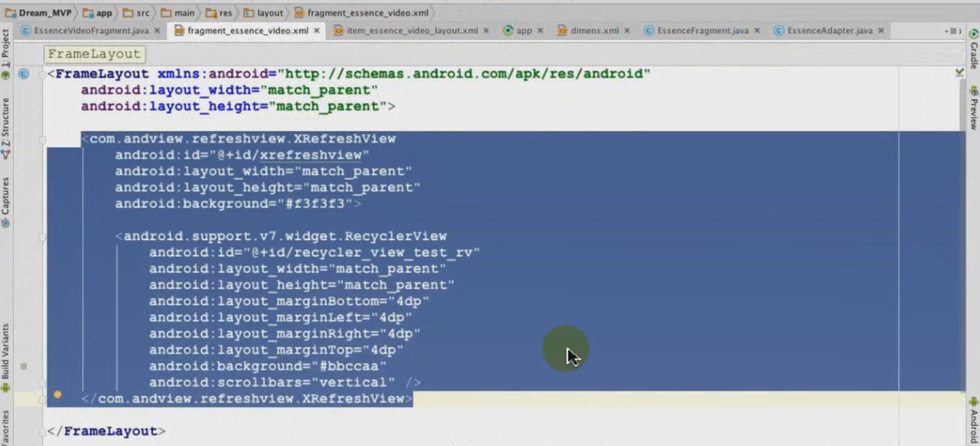Image resolution: width=980 pixels, height=446 pixels.
Task: Click the android.support.v7.widget.RecyclerView tag
Action: point(281,236)
